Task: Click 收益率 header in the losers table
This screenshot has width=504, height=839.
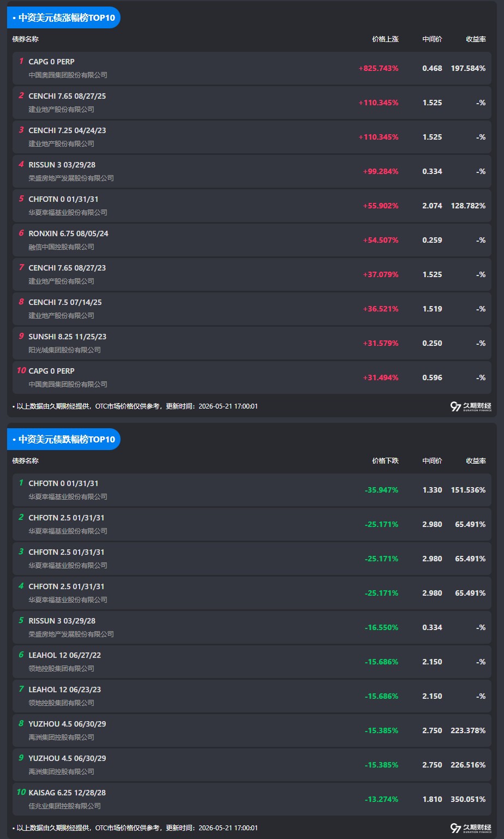Action: (x=476, y=461)
